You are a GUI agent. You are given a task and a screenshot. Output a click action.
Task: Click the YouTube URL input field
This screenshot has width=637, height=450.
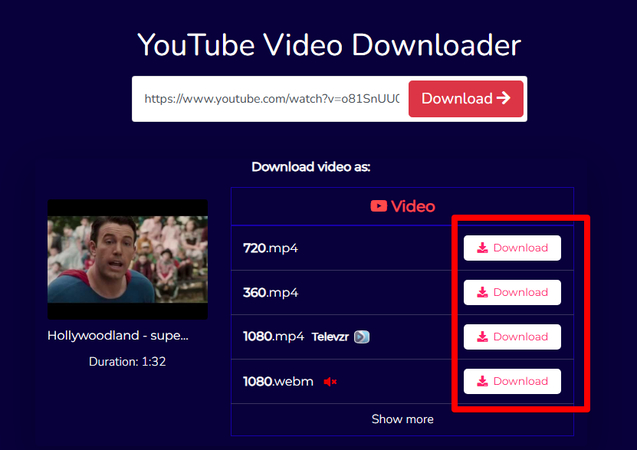pyautogui.click(x=271, y=99)
